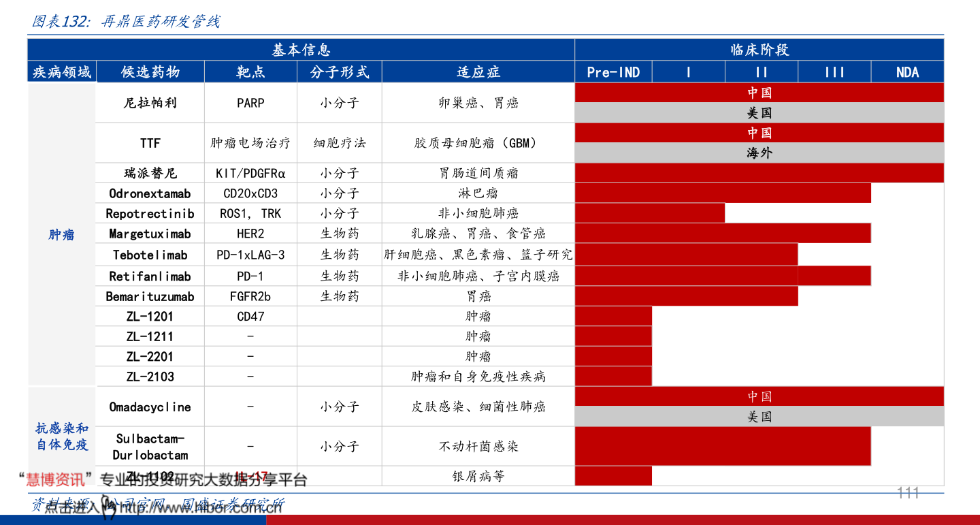Click the indication '胃肠道间质瘤'
This screenshot has width=980, height=525.
[478, 173]
